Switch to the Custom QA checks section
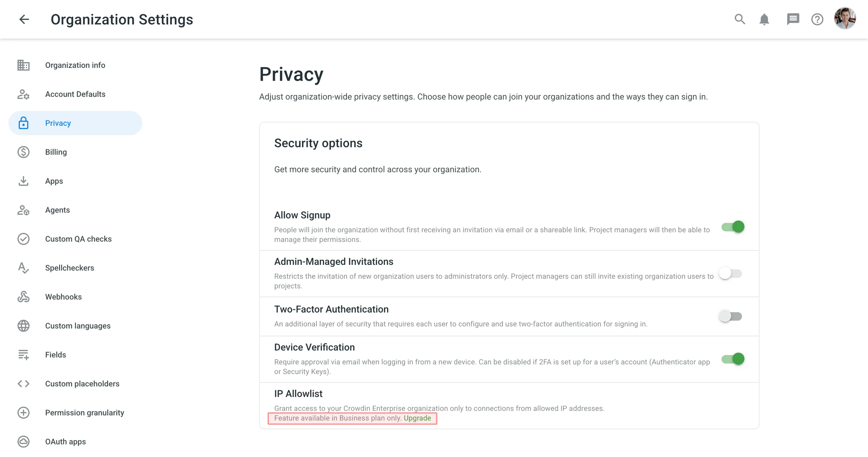868x457 pixels. pyautogui.click(x=78, y=239)
